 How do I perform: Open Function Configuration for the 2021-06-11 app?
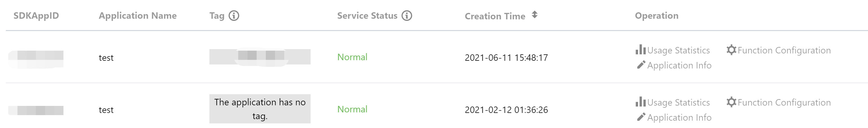click(x=784, y=50)
